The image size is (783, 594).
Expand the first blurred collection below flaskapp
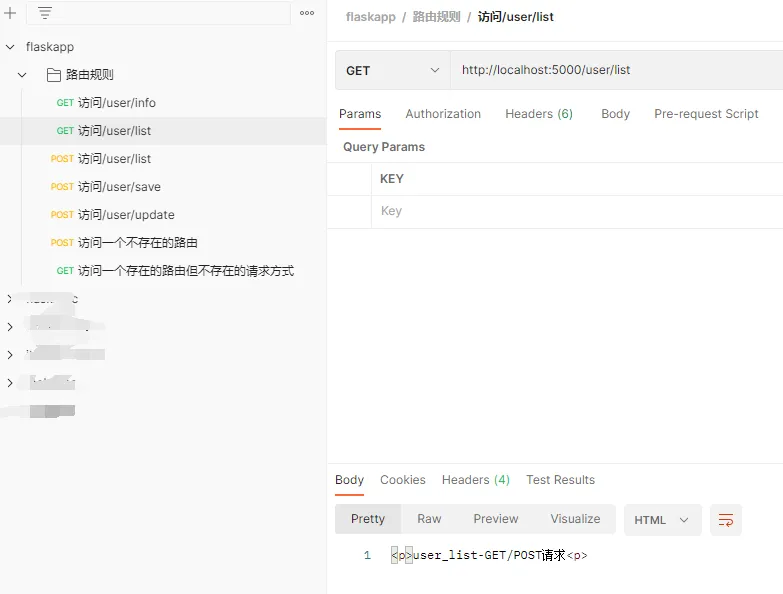tap(9, 299)
